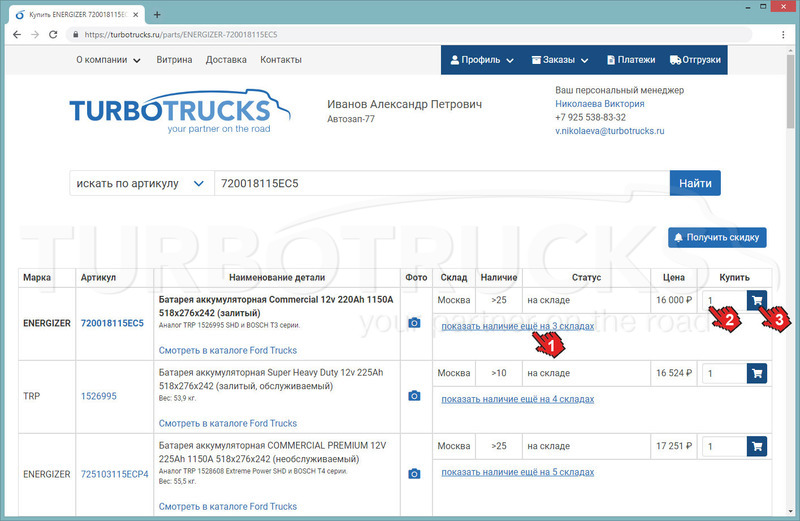The height and width of the screenshot is (521, 800).
Task: Show availability at 4 more warehouses
Action: [x=517, y=399]
